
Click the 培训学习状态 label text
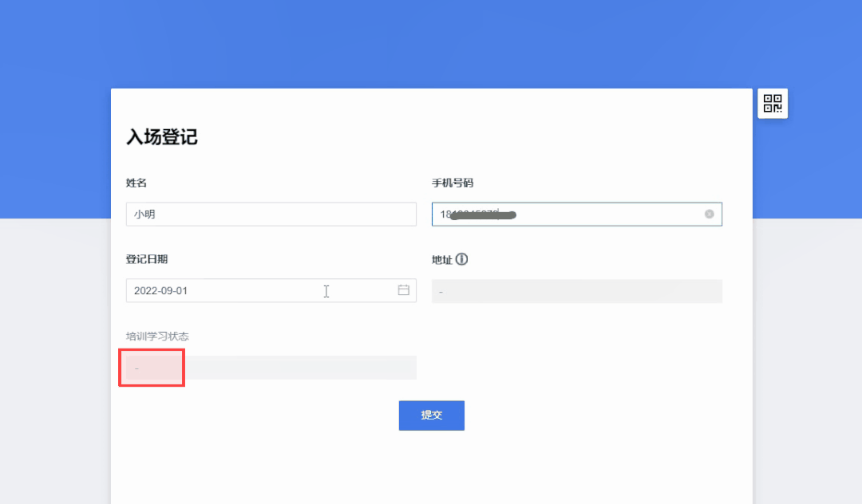pos(157,336)
